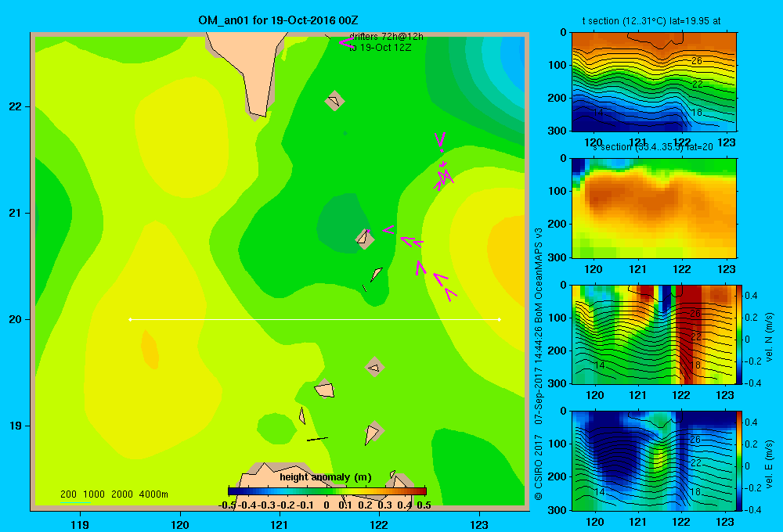Click latitude 19 label on main map axis

click(x=16, y=426)
